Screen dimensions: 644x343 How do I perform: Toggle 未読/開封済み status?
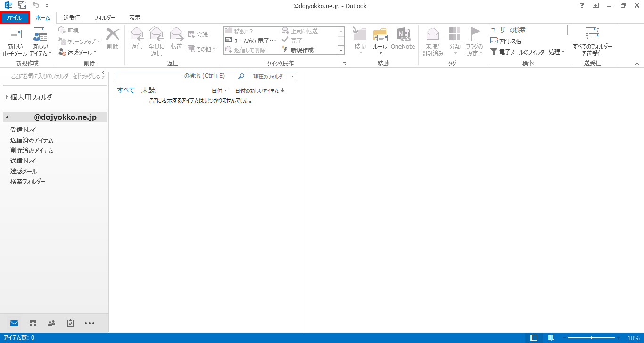click(432, 42)
